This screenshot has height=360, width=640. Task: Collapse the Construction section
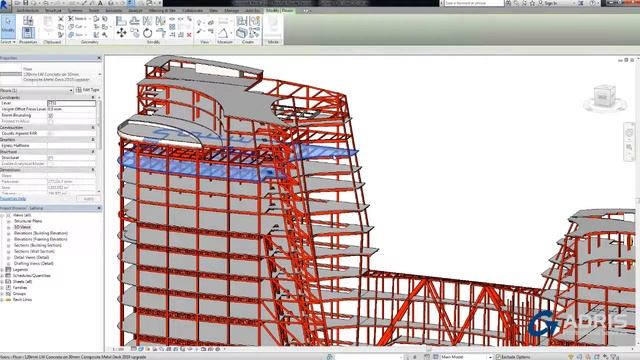pyautogui.click(x=93, y=127)
